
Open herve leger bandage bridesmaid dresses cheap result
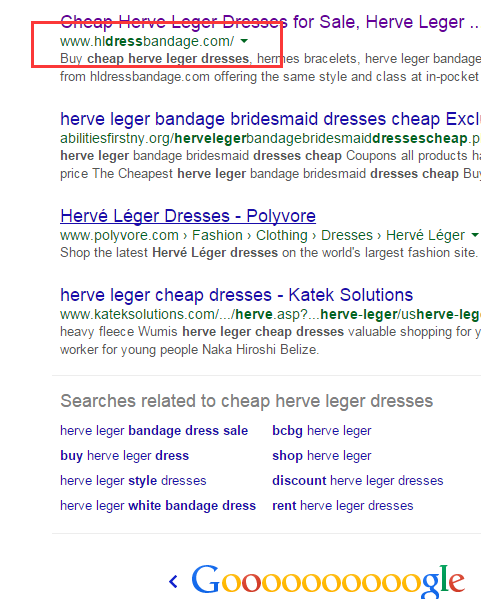[270, 119]
